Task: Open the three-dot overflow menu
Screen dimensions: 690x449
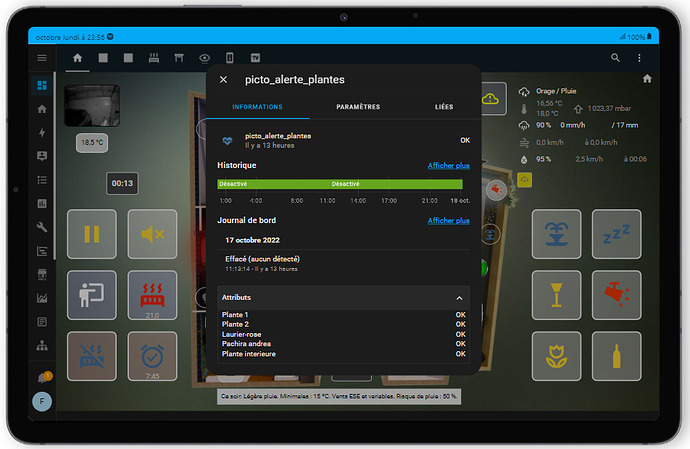Action: click(640, 58)
